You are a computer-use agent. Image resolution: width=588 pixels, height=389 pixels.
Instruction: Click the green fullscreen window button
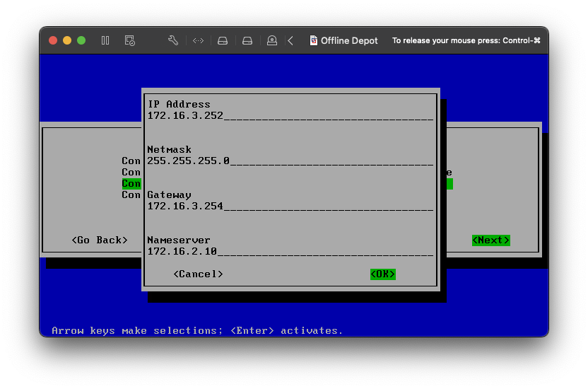point(81,40)
